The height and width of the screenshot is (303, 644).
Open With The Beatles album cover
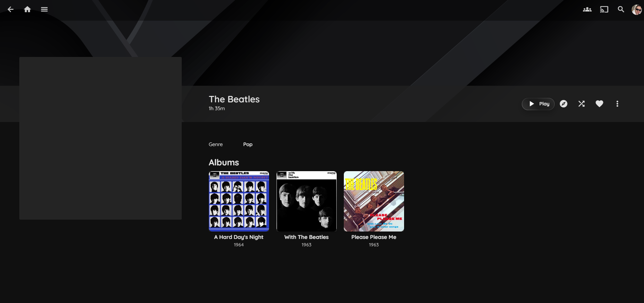tap(307, 201)
